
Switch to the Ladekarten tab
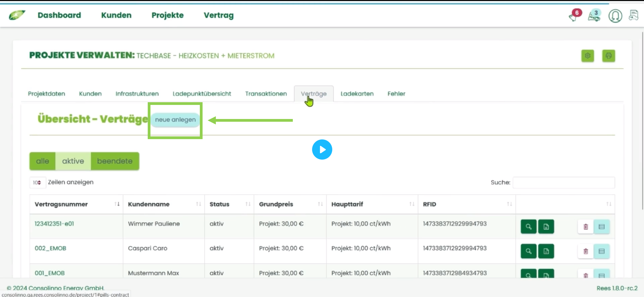[357, 94]
